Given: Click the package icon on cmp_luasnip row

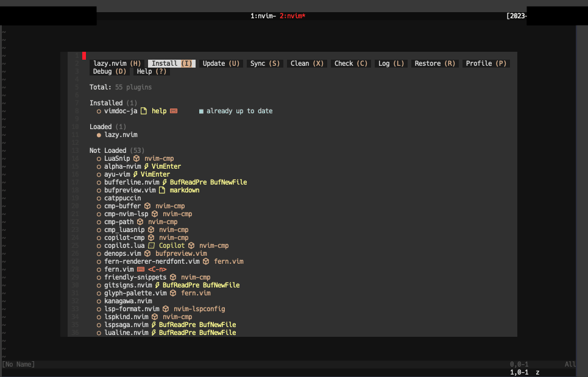Looking at the screenshot, I should click(151, 230).
